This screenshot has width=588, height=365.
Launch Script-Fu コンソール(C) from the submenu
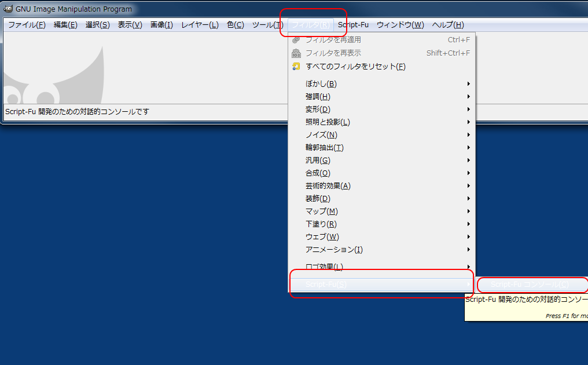click(532, 284)
